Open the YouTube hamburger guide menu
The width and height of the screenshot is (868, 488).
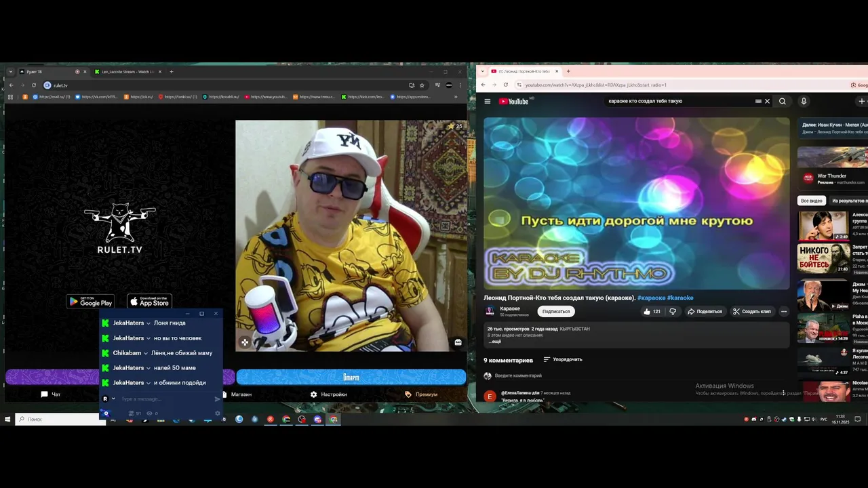click(487, 101)
